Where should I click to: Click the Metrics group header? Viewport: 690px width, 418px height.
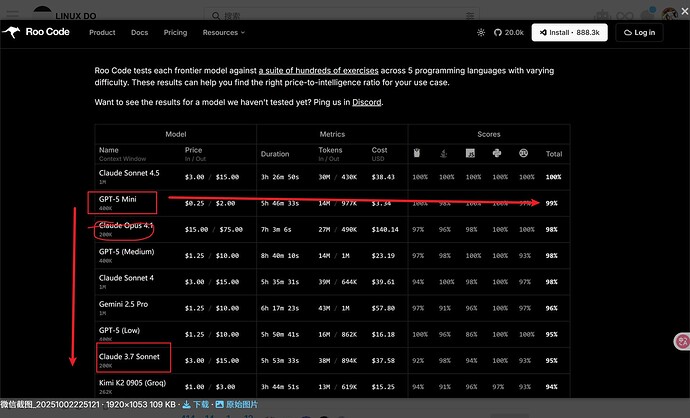click(x=332, y=134)
